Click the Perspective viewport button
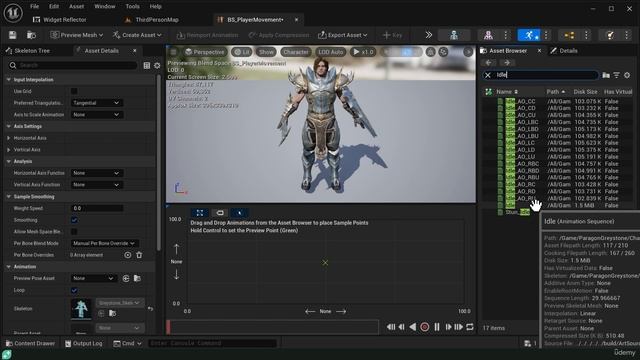Image resolution: width=640 pixels, height=360 pixels. click(x=204, y=52)
